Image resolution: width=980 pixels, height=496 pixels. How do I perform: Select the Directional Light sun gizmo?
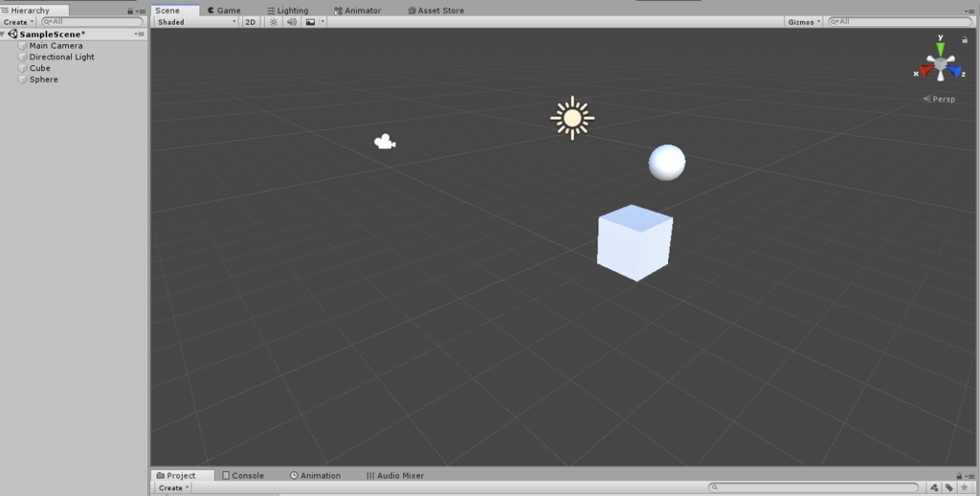[572, 118]
